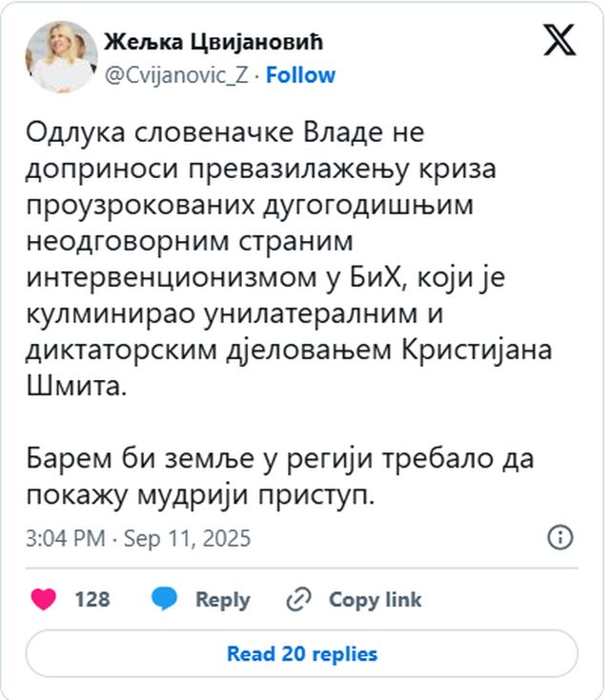Like the tweet with the heart icon

pyautogui.click(x=44, y=599)
